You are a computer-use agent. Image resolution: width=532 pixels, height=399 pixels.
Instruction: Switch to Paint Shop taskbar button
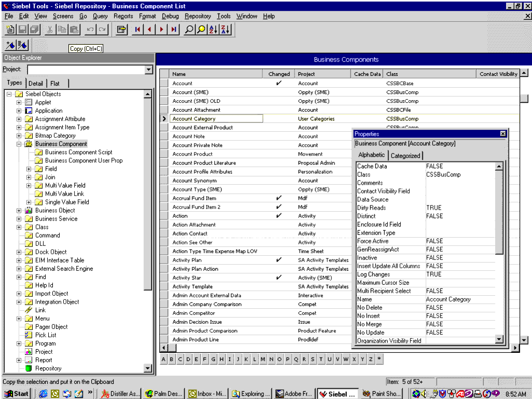point(382,394)
